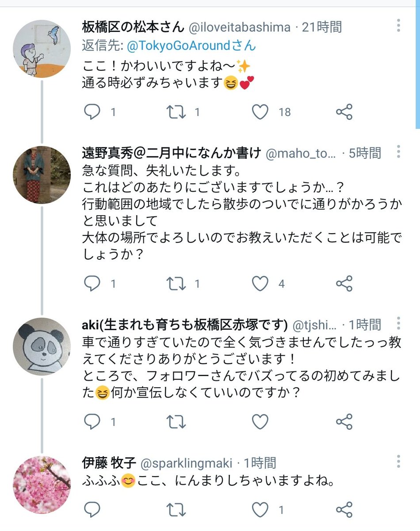Screen dimensions: 420x531
Task: Share 遠野真秀's question tweet
Action: [x=344, y=283]
